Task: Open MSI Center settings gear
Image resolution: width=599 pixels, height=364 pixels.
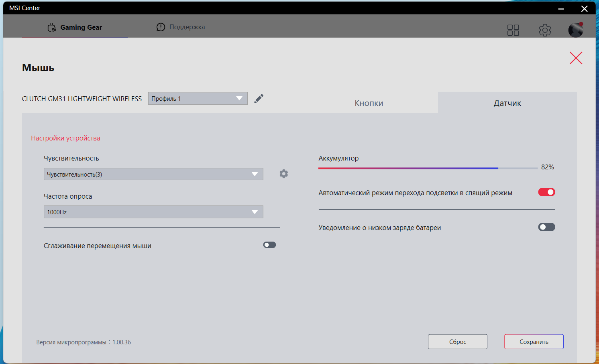Action: coord(545,30)
